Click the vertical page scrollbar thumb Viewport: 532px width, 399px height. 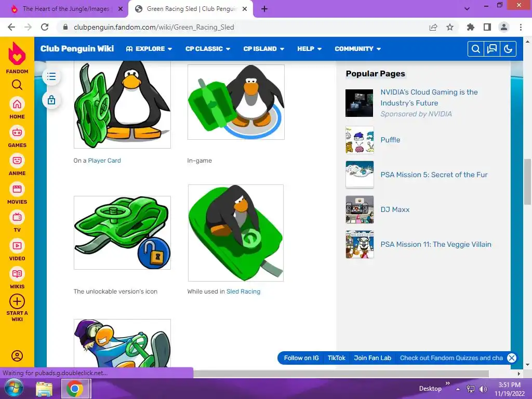pyautogui.click(x=528, y=182)
